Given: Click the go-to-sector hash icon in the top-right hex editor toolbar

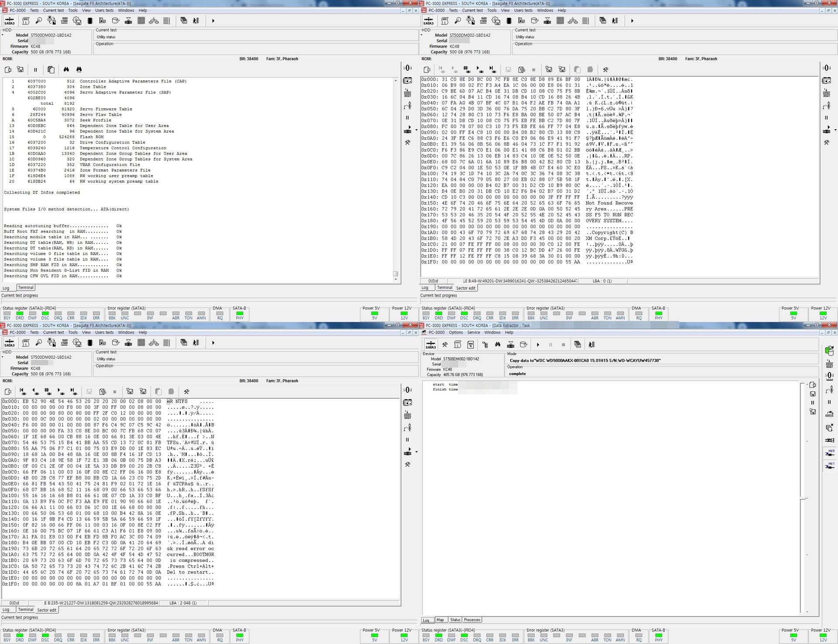Looking at the screenshot, I should (x=466, y=69).
